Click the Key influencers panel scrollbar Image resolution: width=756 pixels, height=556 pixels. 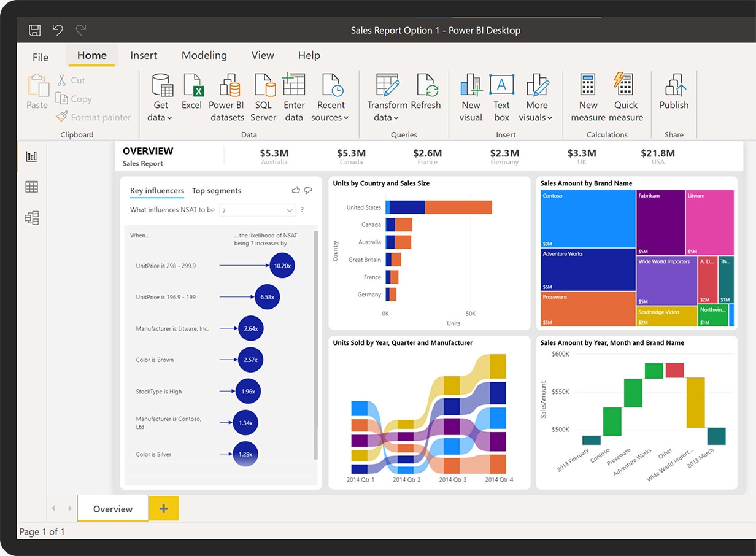(316, 345)
